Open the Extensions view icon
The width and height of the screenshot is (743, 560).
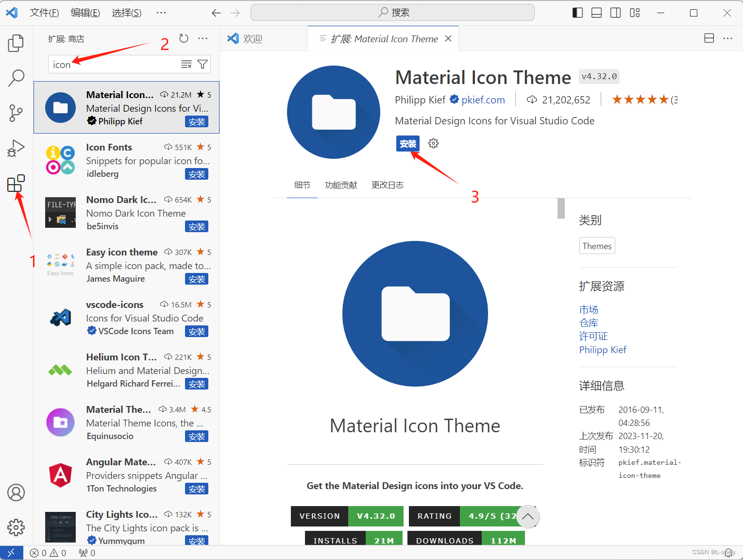16,184
